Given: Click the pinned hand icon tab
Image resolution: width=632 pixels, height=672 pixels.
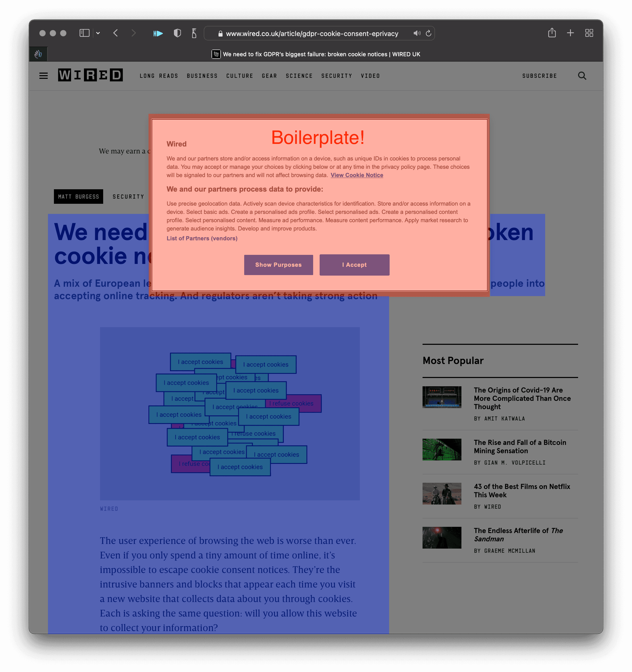Looking at the screenshot, I should tap(38, 54).
